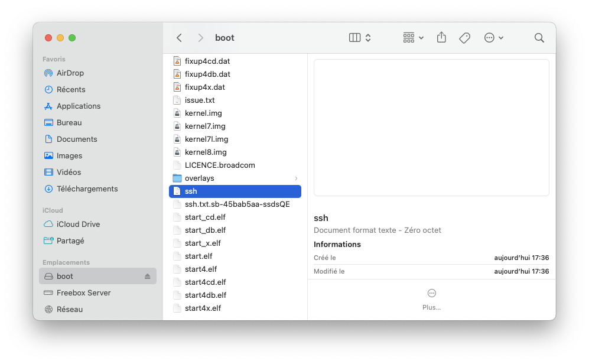Select file kernel7.img

235,126
